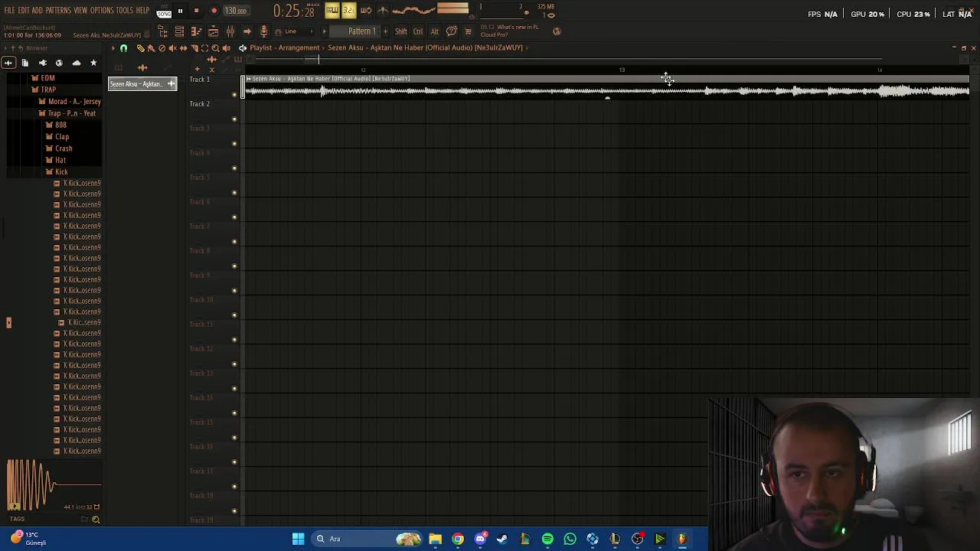This screenshot has width=980, height=551.
Task: Click the 130.000 tempo field
Action: (236, 11)
